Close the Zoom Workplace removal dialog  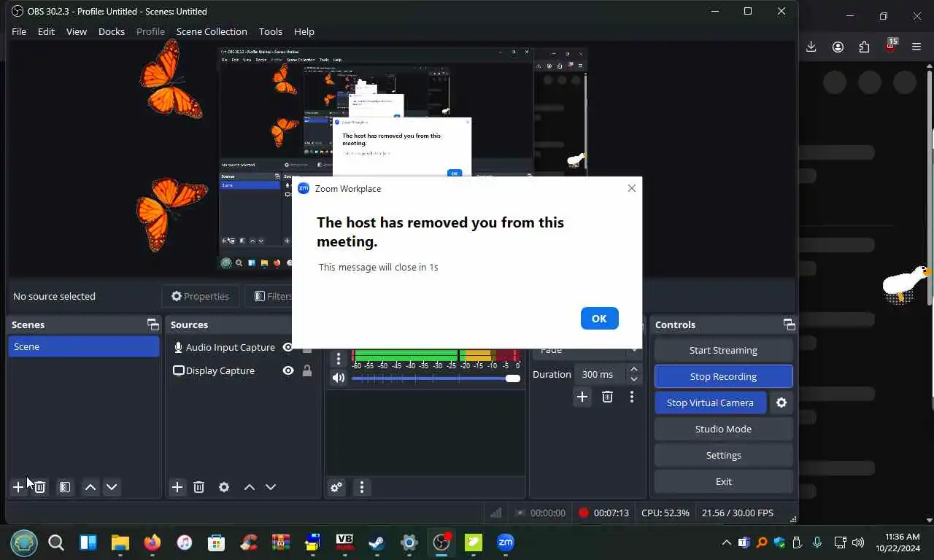click(632, 188)
